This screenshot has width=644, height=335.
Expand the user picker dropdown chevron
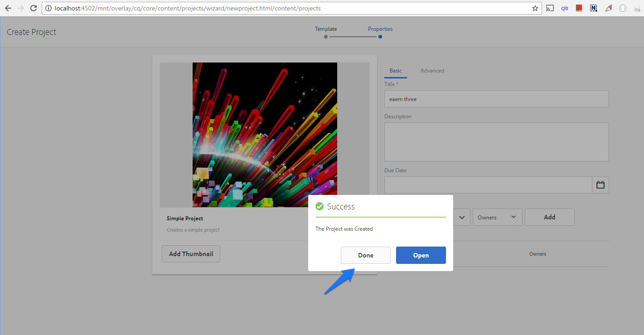coord(462,217)
